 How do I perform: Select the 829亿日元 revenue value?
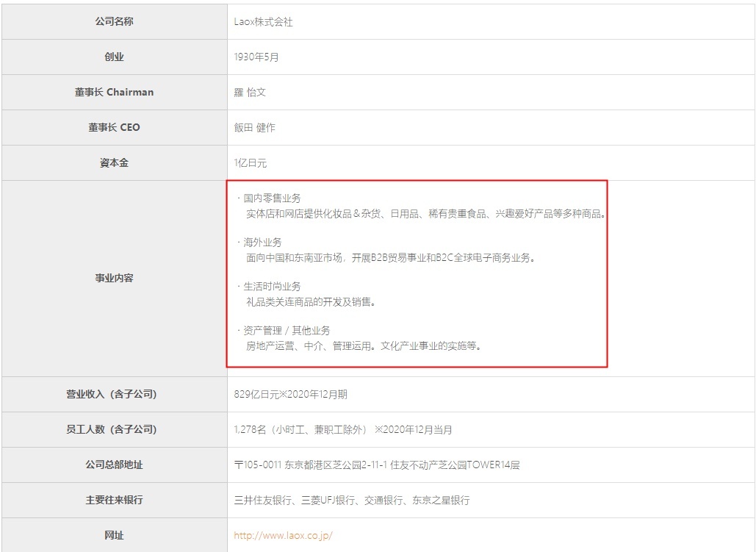(290, 394)
